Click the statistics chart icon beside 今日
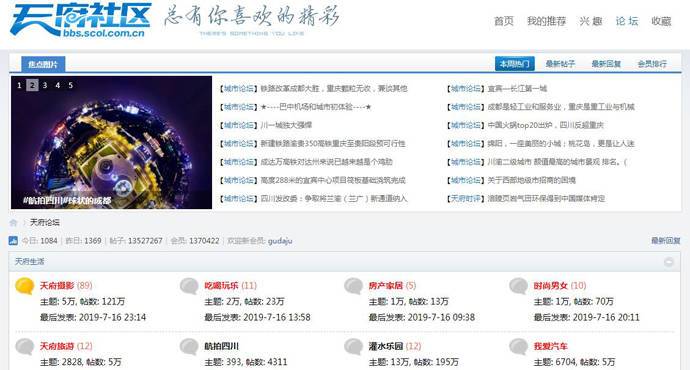 tap(13, 241)
